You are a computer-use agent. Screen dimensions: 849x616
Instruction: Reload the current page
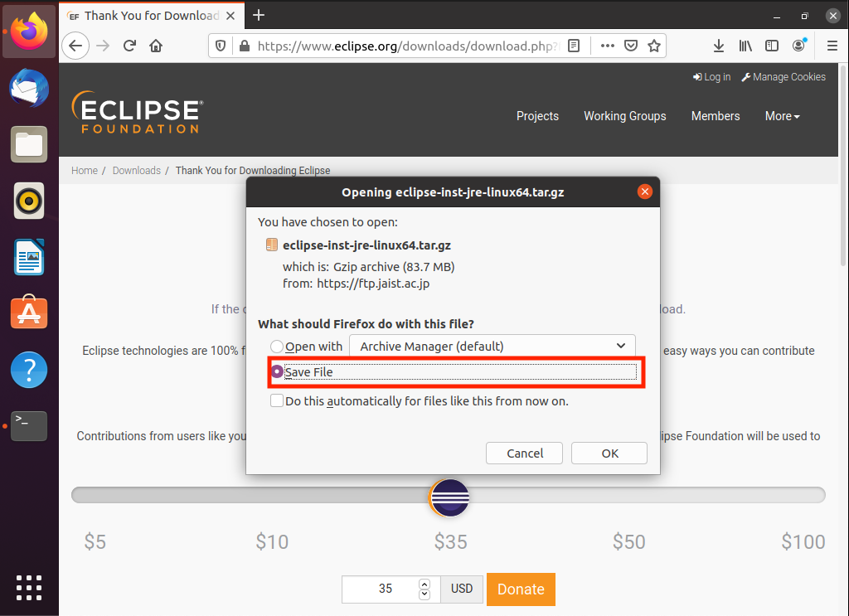click(x=129, y=46)
